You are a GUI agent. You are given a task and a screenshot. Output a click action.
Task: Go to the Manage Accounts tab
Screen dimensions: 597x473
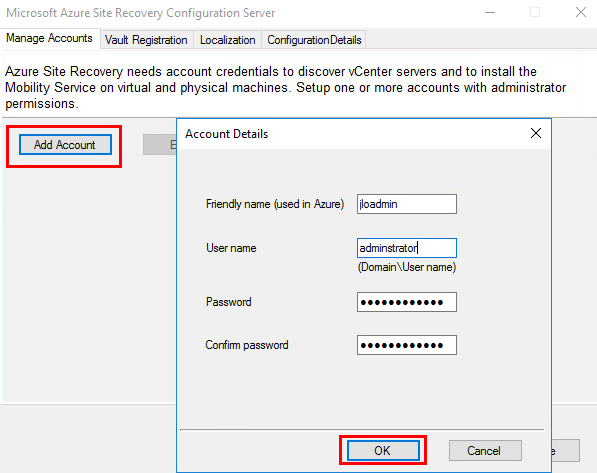[49, 38]
